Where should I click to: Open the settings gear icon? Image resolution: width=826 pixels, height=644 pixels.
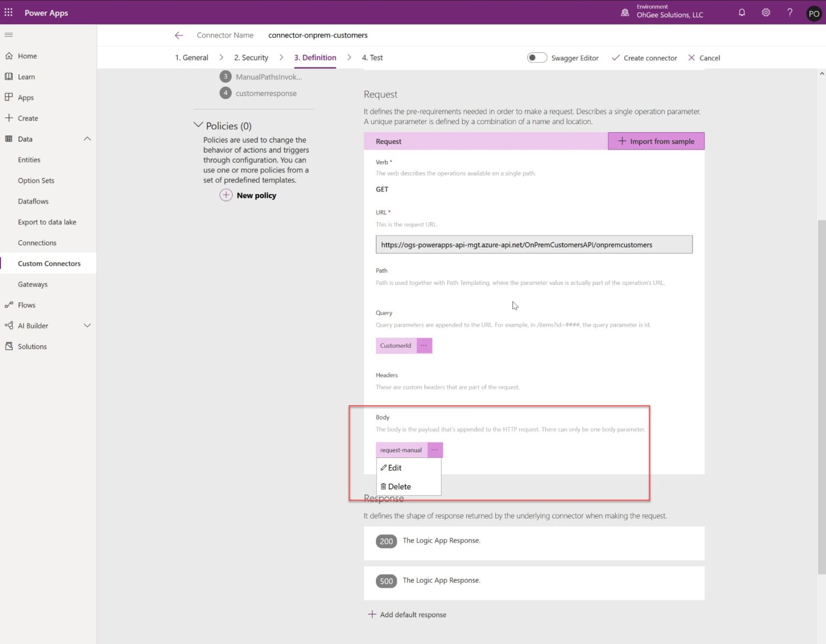tap(765, 12)
